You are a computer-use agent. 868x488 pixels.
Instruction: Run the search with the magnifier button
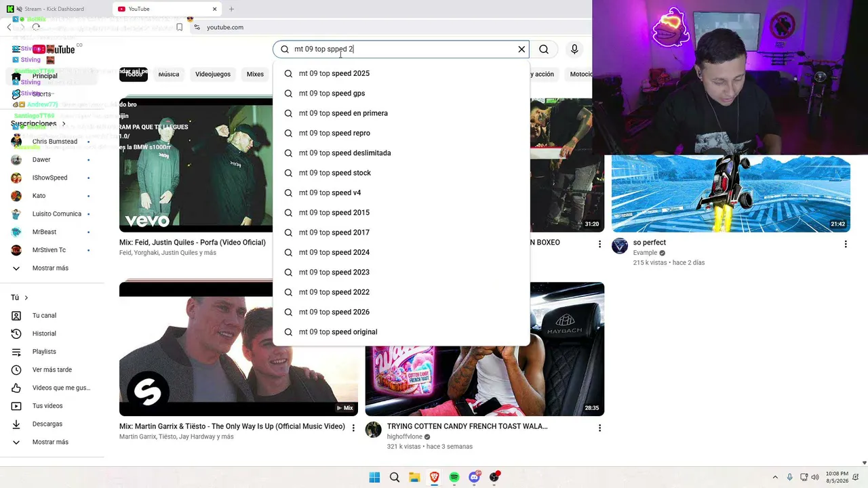544,49
